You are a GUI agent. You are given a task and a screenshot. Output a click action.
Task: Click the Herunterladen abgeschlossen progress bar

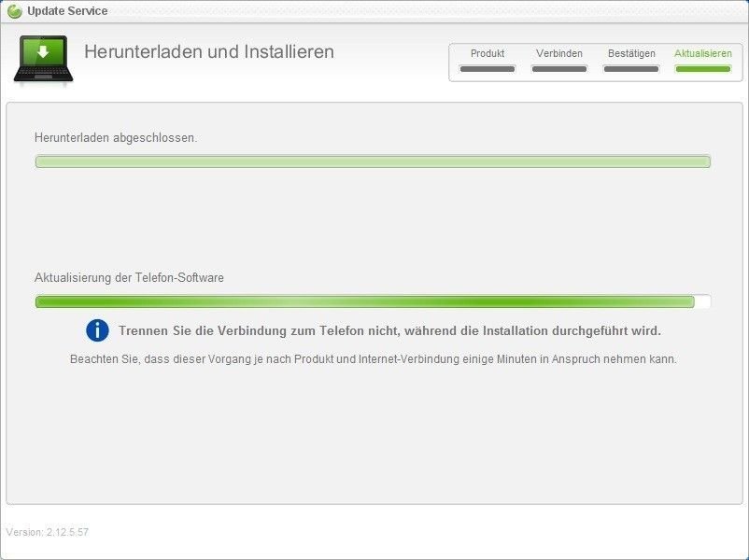point(373,161)
